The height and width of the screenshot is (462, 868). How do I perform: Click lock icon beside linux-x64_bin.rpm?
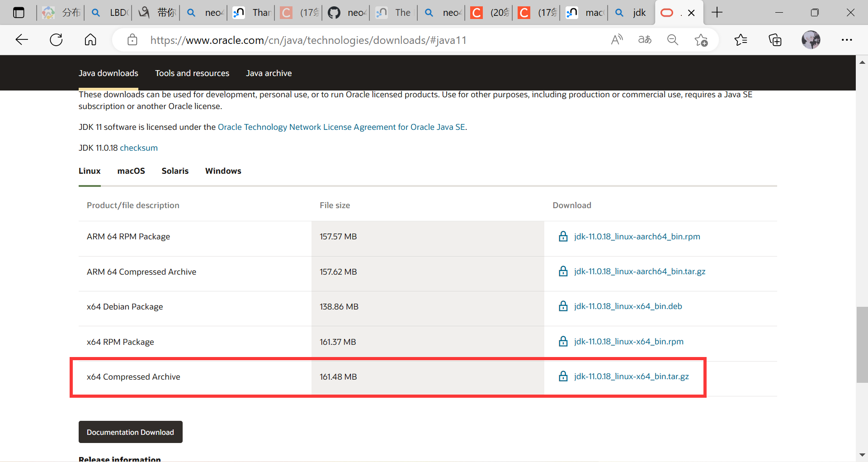(x=563, y=341)
